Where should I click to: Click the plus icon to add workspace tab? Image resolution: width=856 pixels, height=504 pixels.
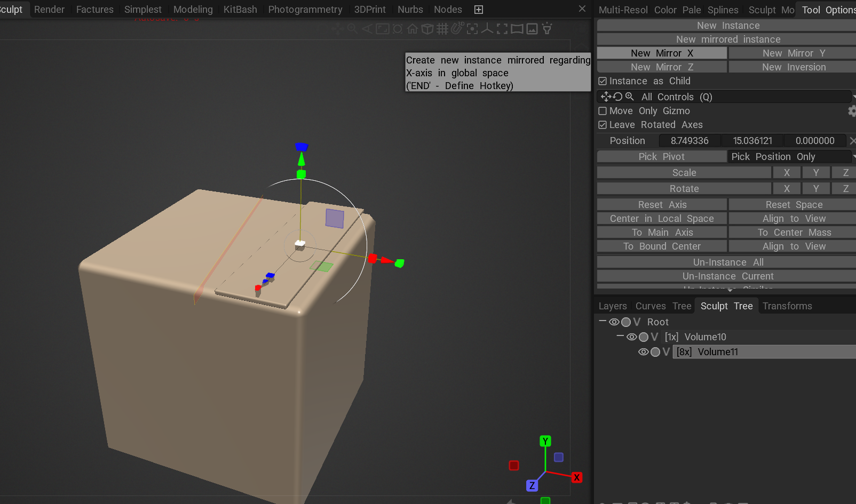point(479,10)
